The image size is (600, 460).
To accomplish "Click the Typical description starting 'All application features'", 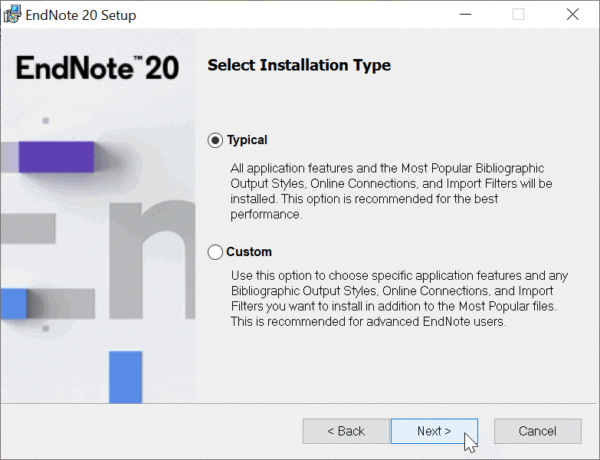I will click(x=391, y=191).
